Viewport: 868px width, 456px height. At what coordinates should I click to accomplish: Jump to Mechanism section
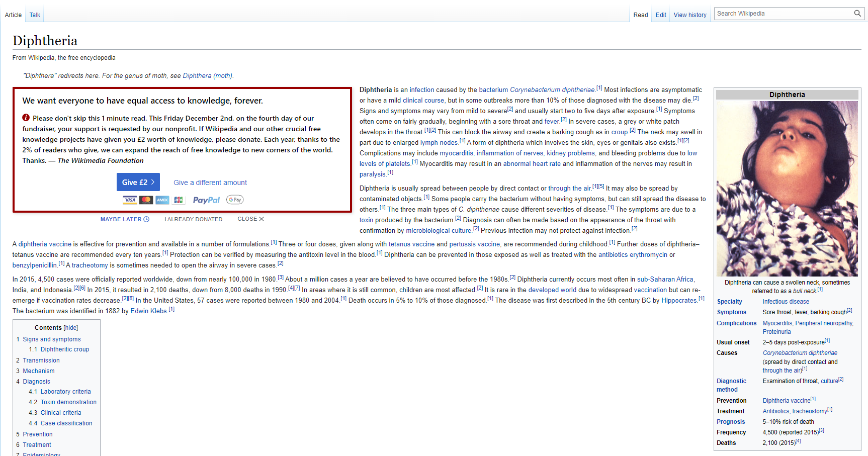(x=39, y=371)
